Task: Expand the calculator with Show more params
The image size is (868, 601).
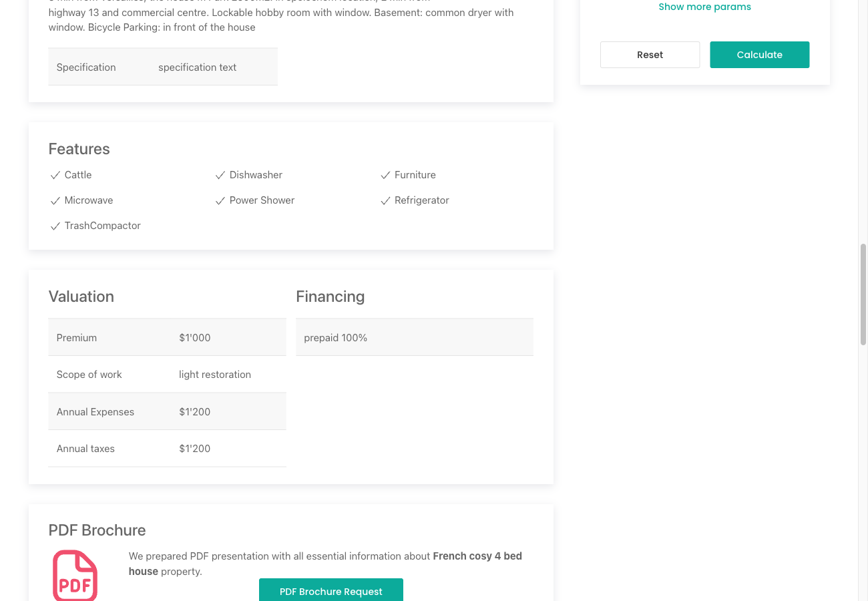Action: (704, 7)
